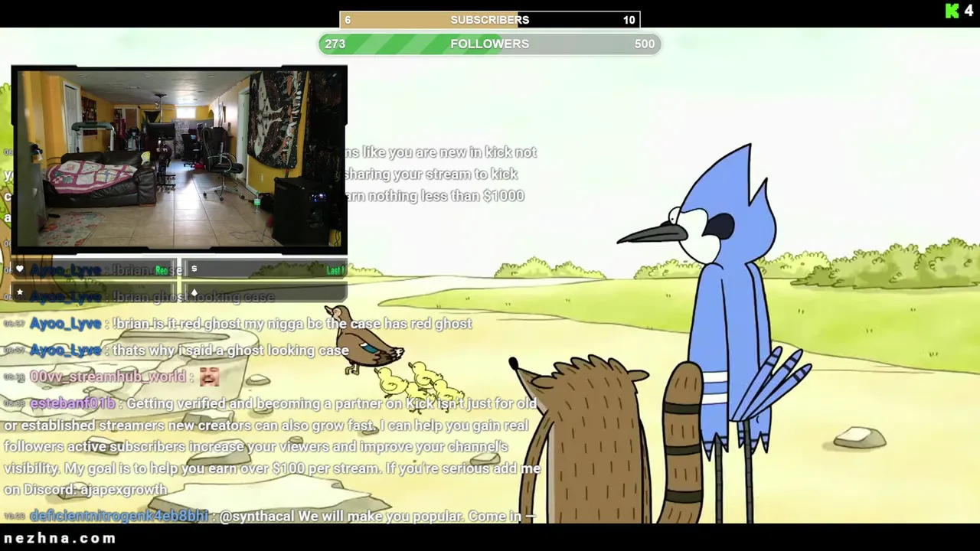Click the star icon in webcam overlay bar

click(20, 292)
